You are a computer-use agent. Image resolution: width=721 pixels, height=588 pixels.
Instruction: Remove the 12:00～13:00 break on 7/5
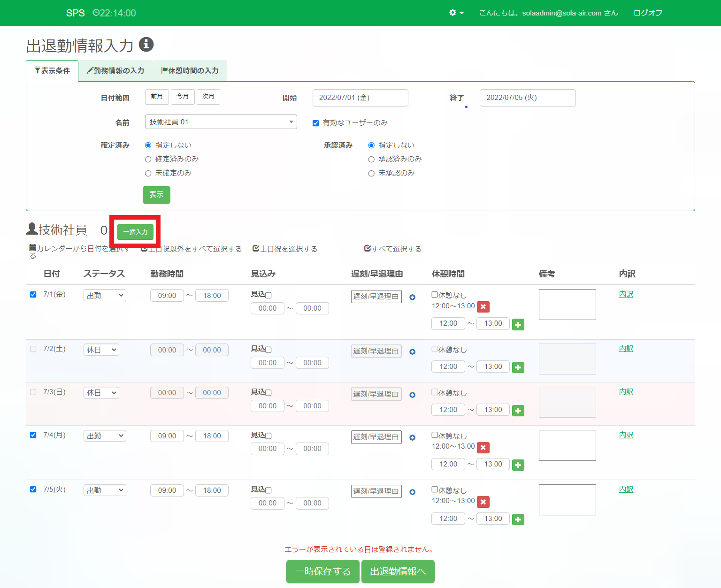(483, 502)
